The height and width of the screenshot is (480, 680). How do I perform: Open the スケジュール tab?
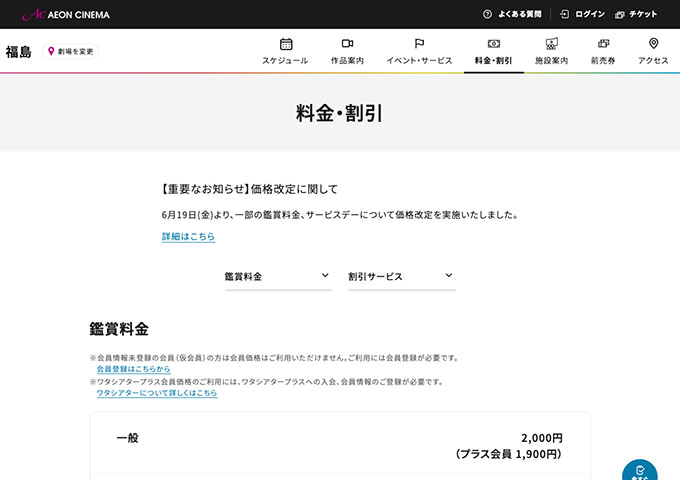(285, 52)
